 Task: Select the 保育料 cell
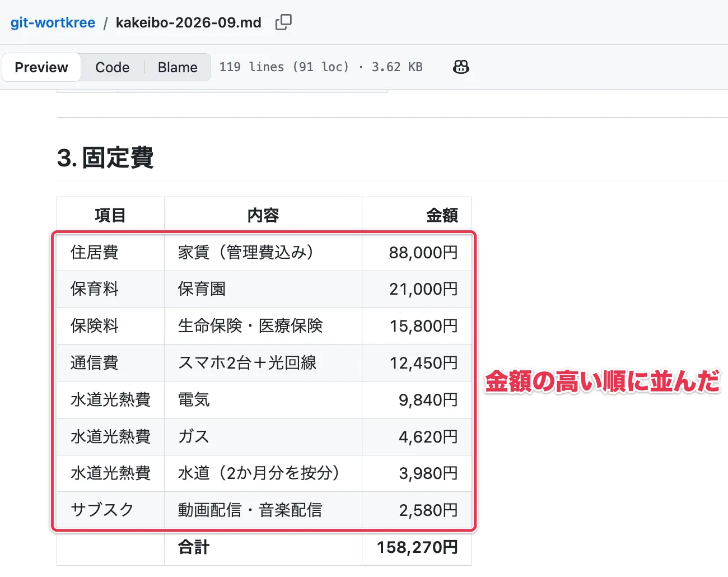pyautogui.click(x=110, y=289)
